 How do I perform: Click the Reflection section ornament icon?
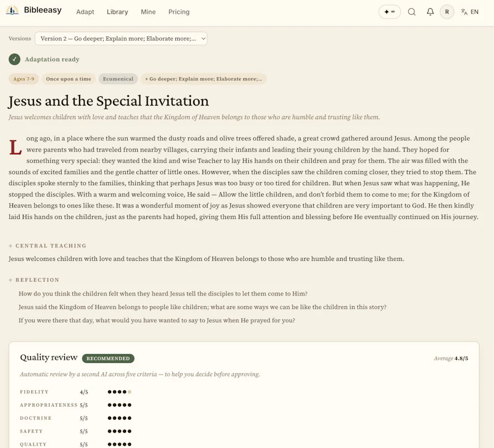pyautogui.click(x=10, y=280)
